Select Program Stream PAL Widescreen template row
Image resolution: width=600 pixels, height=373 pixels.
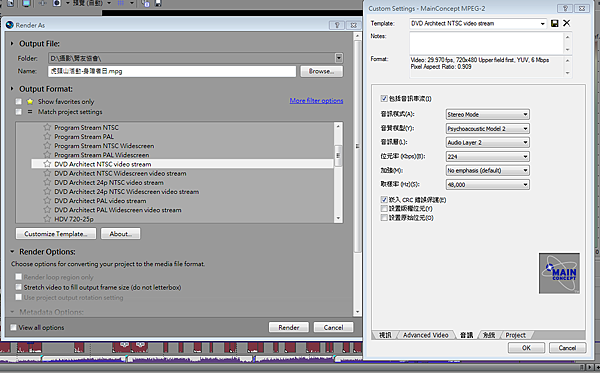coord(101,155)
